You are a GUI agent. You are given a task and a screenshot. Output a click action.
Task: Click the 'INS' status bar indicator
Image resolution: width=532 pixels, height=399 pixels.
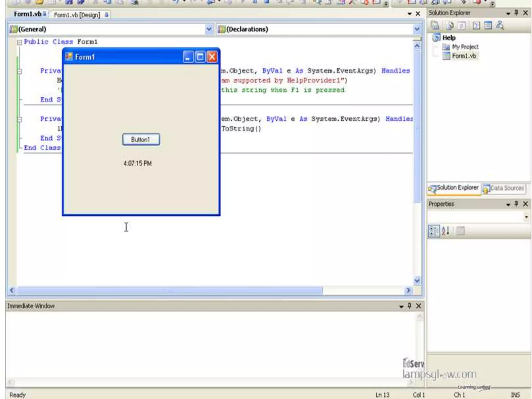[516, 395]
